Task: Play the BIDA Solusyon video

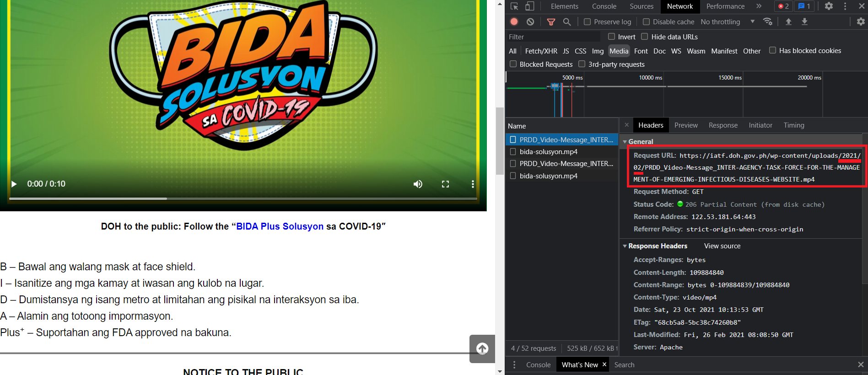Action: point(14,184)
